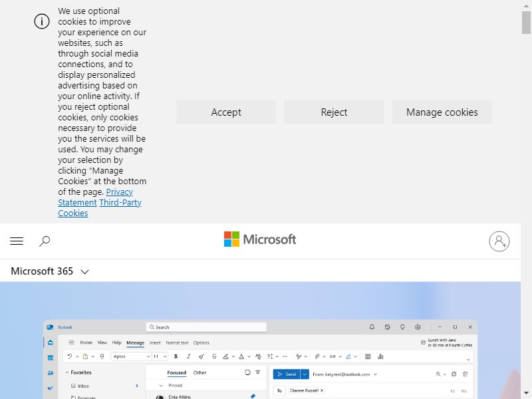Reject optional cookies
This screenshot has width=532, height=399.
tap(334, 112)
